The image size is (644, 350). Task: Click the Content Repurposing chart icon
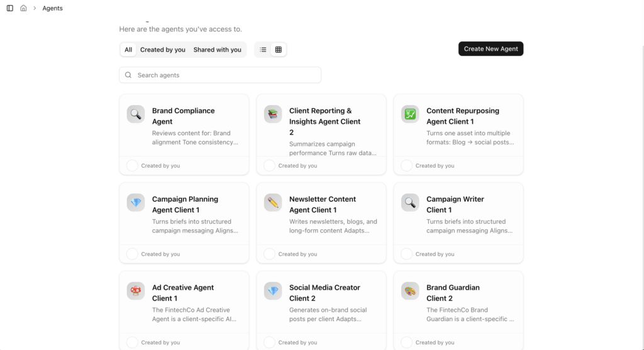[410, 114]
